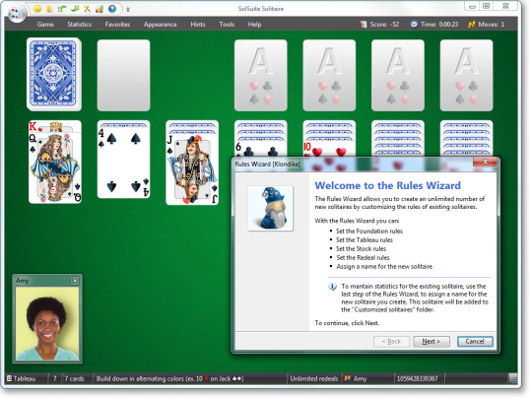Screen dimensions: 532x399
Task: Open the Tools menu
Action: point(227,25)
